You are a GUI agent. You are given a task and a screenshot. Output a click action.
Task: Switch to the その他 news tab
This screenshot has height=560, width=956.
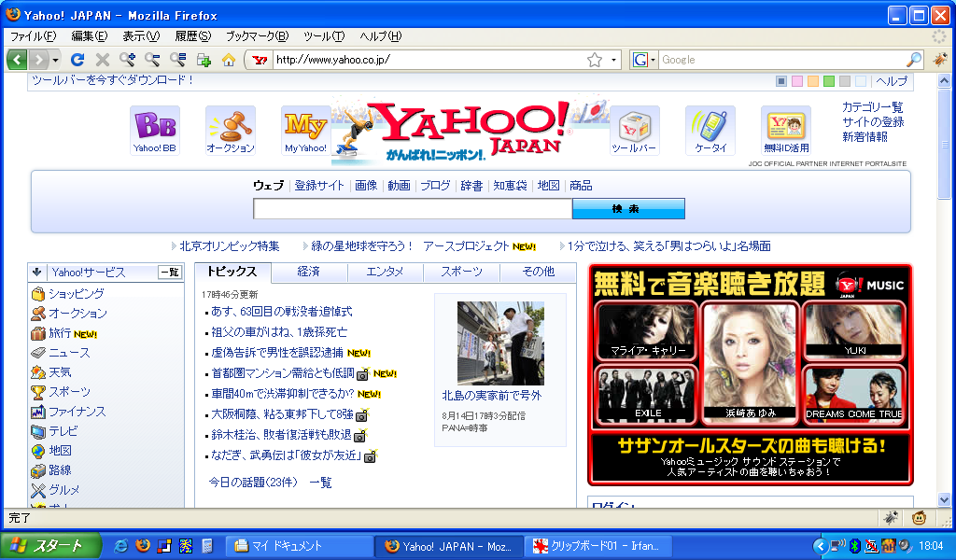pos(539,272)
